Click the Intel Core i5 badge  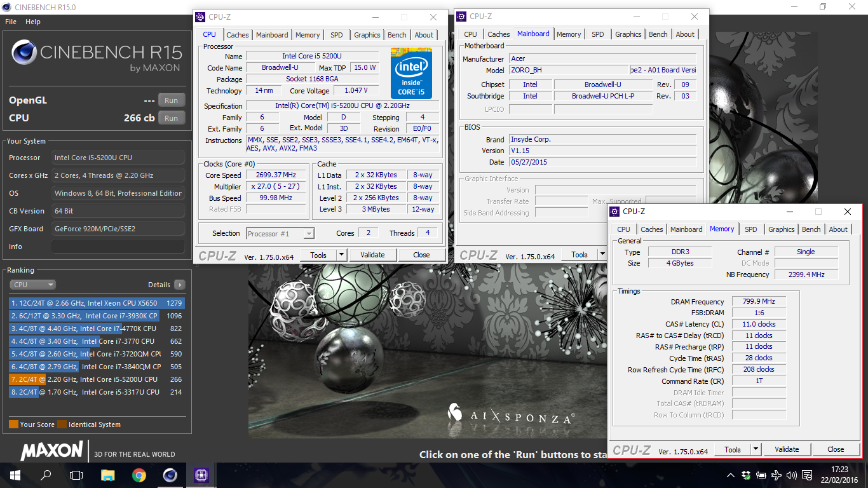coord(411,73)
